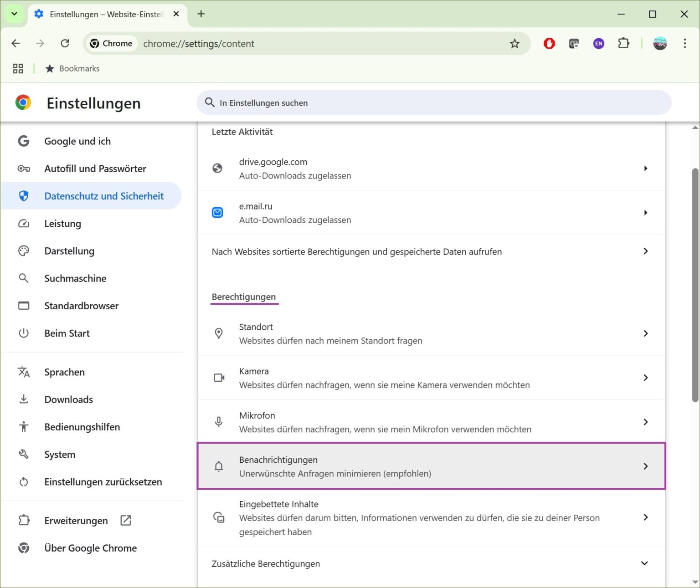
Task: Click the red ad-blocker extension icon
Action: pos(549,43)
